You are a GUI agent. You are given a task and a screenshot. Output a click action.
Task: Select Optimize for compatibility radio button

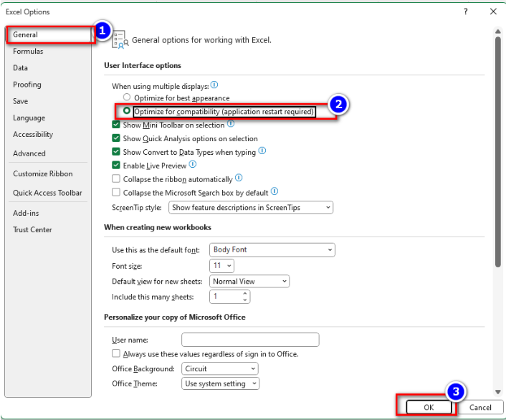(127, 110)
